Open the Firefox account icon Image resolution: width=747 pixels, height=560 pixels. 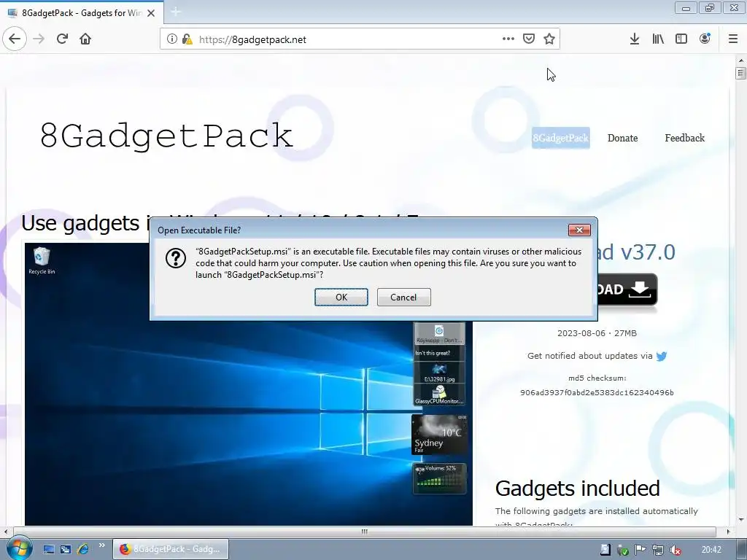[705, 39]
